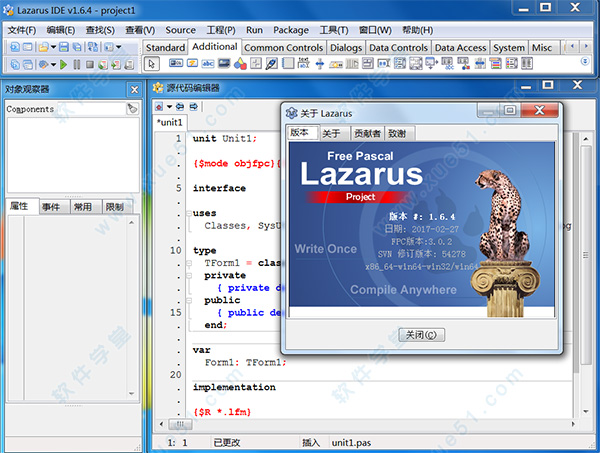Collapse the TForm1 class fold marker

click(189, 263)
